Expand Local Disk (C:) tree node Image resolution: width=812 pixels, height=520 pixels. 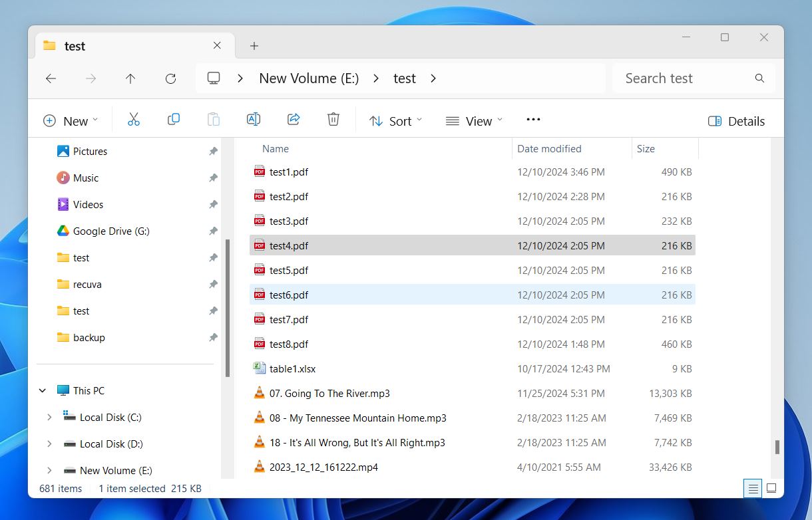click(x=49, y=417)
